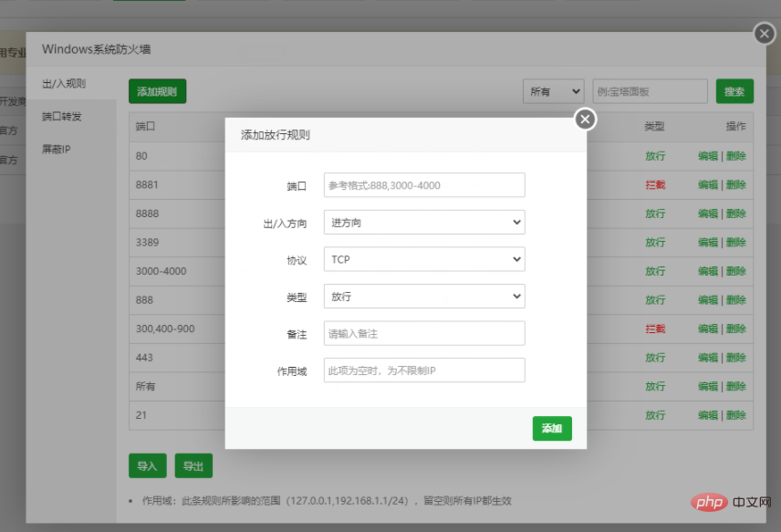Click 删除 for port 300,400-900 row
Image resolution: width=781 pixels, height=532 pixels.
[736, 329]
